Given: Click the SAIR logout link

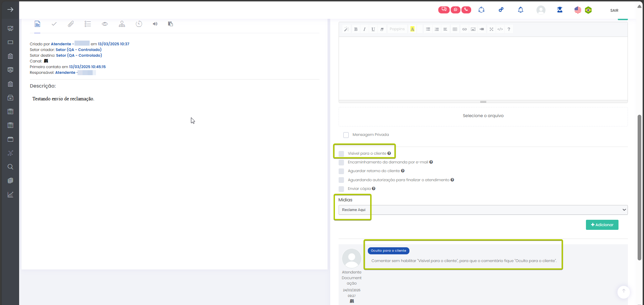Looking at the screenshot, I should click(x=614, y=10).
